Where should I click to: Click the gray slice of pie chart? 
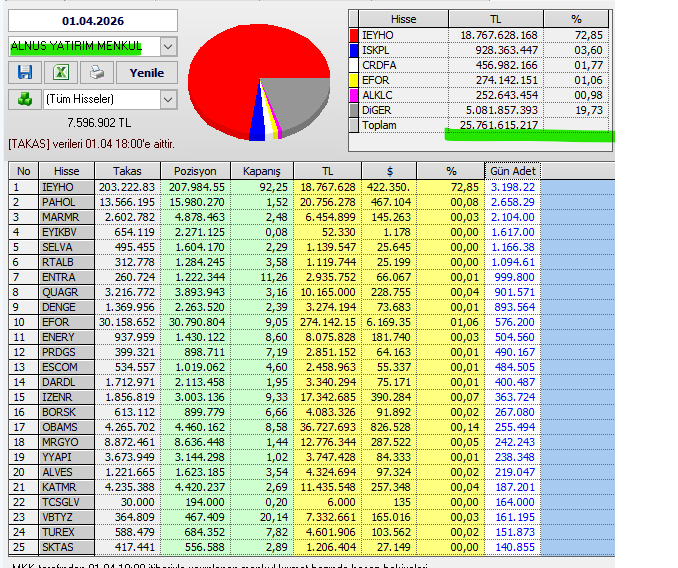pyautogui.click(x=298, y=99)
